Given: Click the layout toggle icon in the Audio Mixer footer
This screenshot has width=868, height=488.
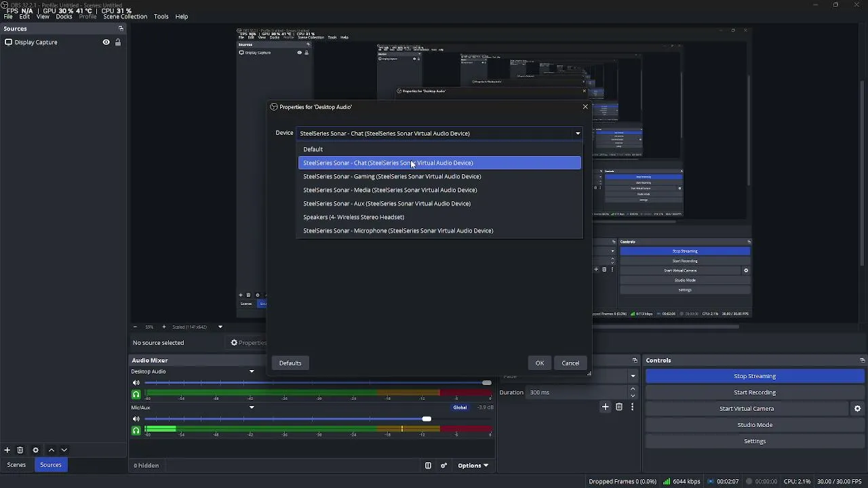Looking at the screenshot, I should point(428,466).
